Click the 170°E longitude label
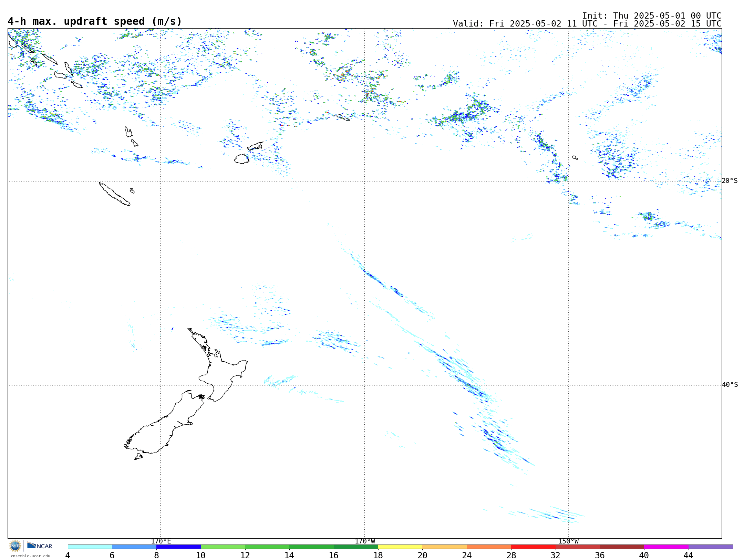744x560 pixels. coord(161,541)
